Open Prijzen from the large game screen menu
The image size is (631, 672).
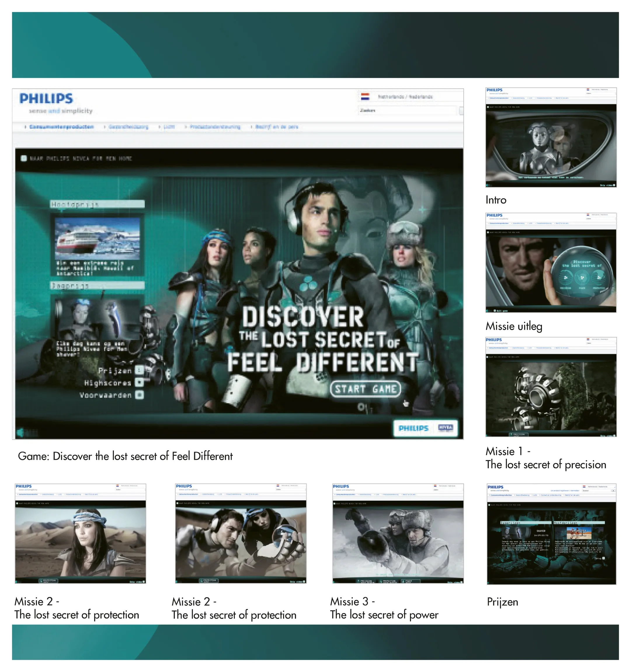point(121,371)
